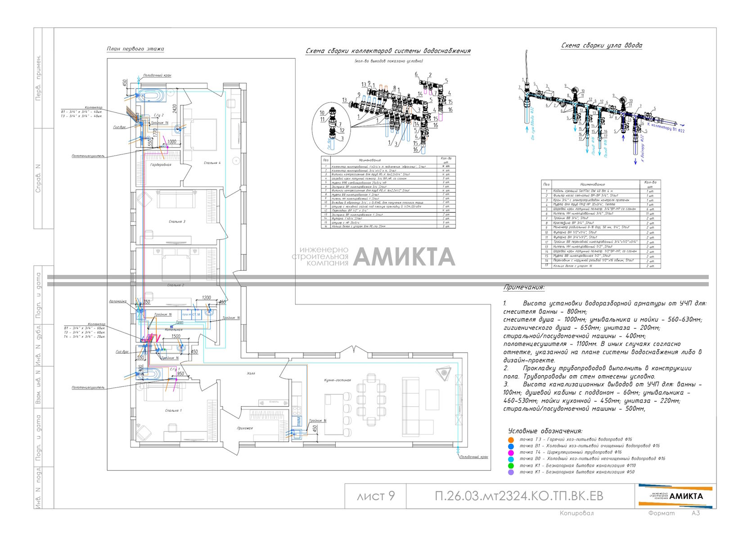Select the "План первого этажа" heading

pyautogui.click(x=135, y=49)
